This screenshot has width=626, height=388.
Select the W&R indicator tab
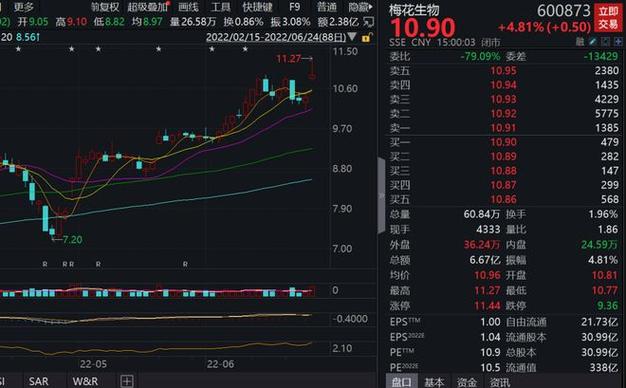tap(85, 381)
